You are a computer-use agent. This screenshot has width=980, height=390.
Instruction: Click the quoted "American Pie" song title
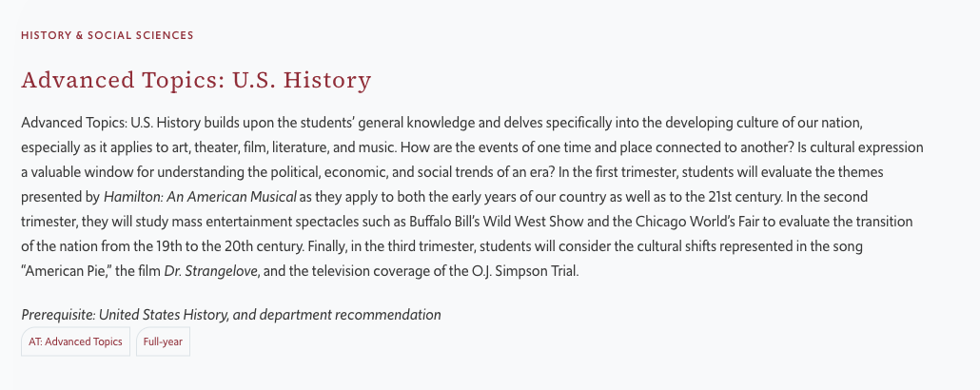[x=62, y=271]
